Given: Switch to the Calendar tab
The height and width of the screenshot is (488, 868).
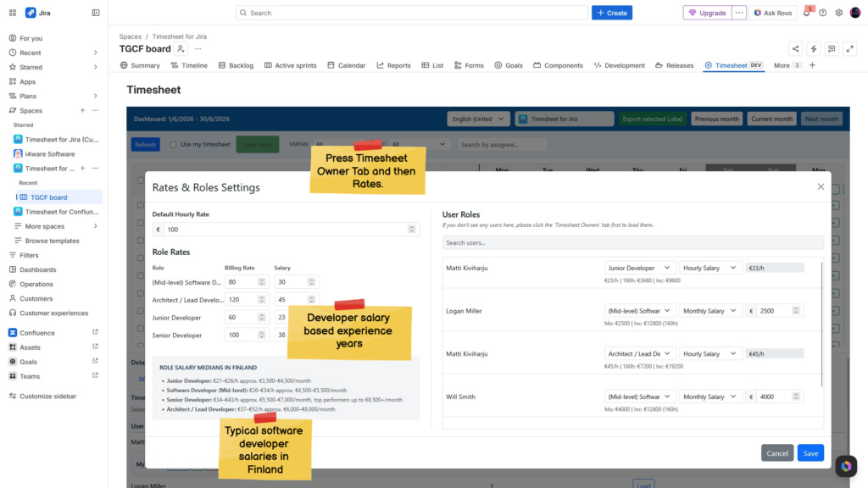Looking at the screenshot, I should point(347,65).
